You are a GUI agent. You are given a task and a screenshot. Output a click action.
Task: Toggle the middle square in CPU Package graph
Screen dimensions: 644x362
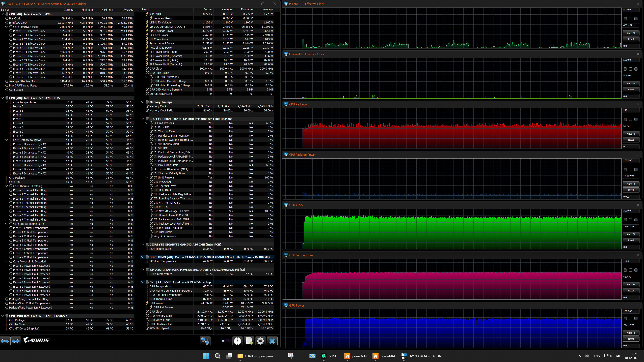coord(631,119)
